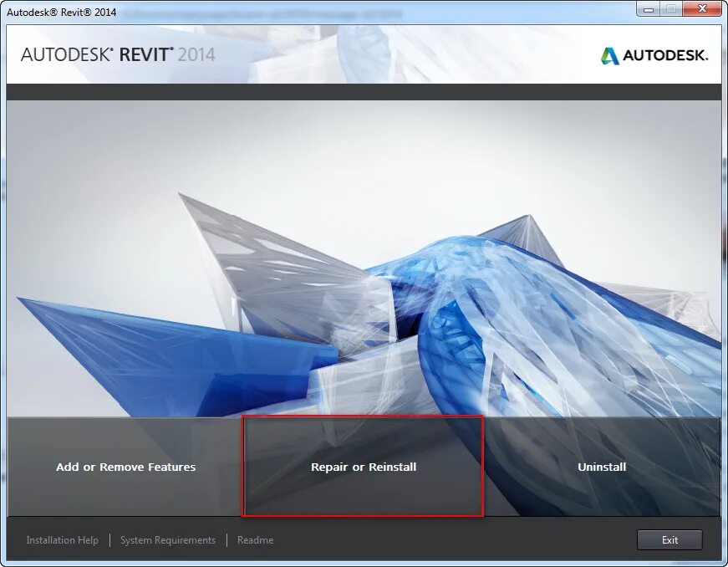This screenshot has height=567, width=728.
Task: Minimize the Revit installer window
Action: pyautogui.click(x=649, y=8)
